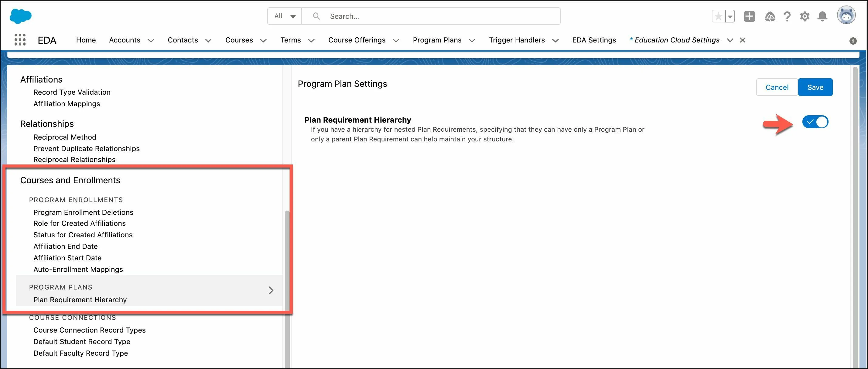Click the user profile avatar icon
Image resolution: width=868 pixels, height=369 pixels.
click(x=845, y=16)
